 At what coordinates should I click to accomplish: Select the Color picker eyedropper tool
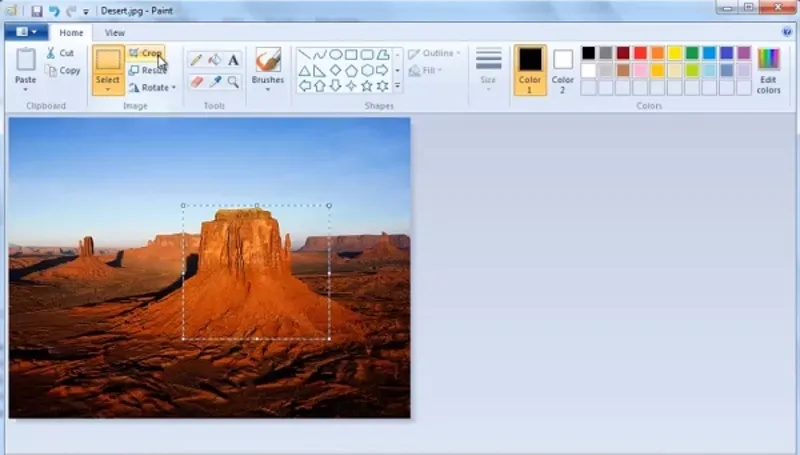coord(215,82)
